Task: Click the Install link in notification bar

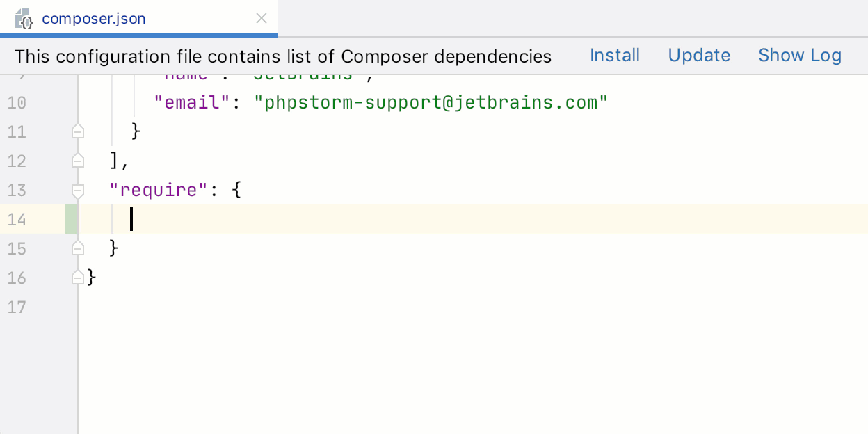Action: click(614, 56)
